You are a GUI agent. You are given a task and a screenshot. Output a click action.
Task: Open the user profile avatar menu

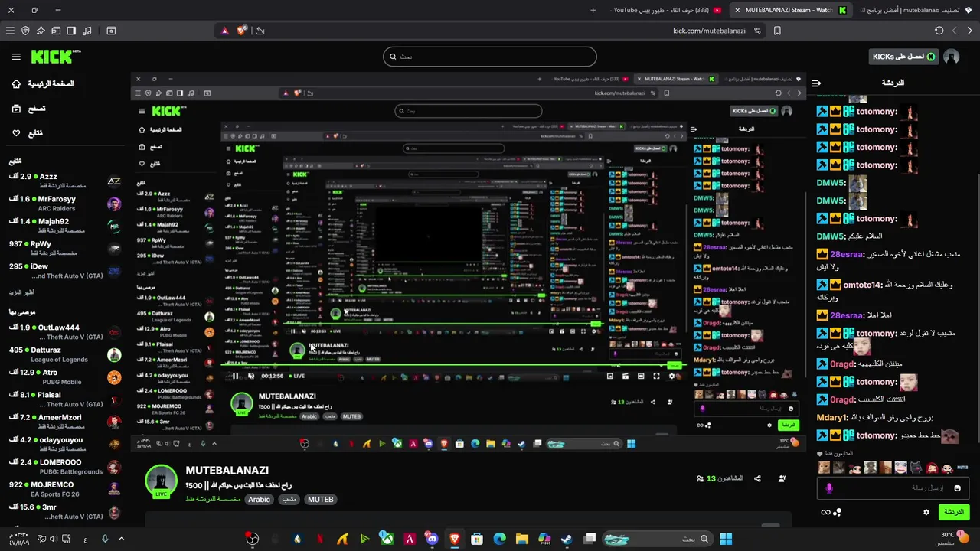point(952,57)
